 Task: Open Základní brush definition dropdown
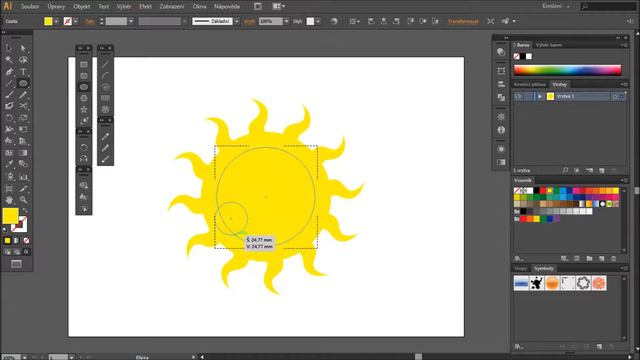pyautogui.click(x=237, y=21)
